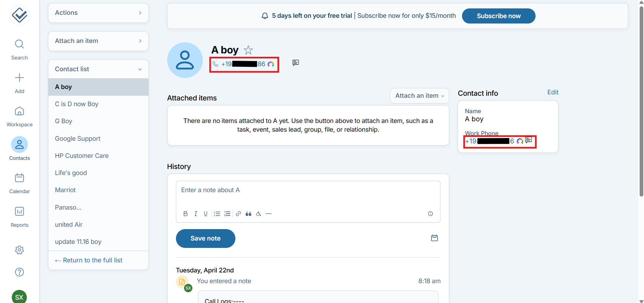Open the settings gear icon

19,250
